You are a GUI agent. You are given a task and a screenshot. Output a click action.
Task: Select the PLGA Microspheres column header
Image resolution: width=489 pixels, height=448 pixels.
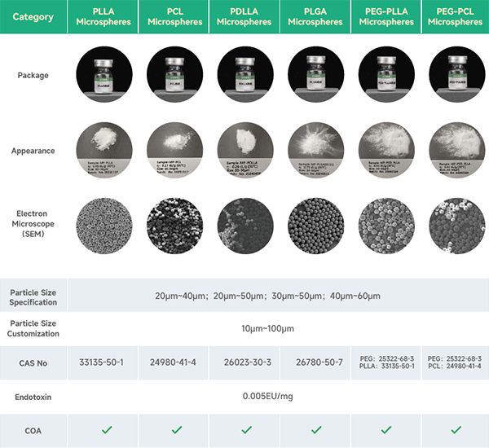coord(314,17)
